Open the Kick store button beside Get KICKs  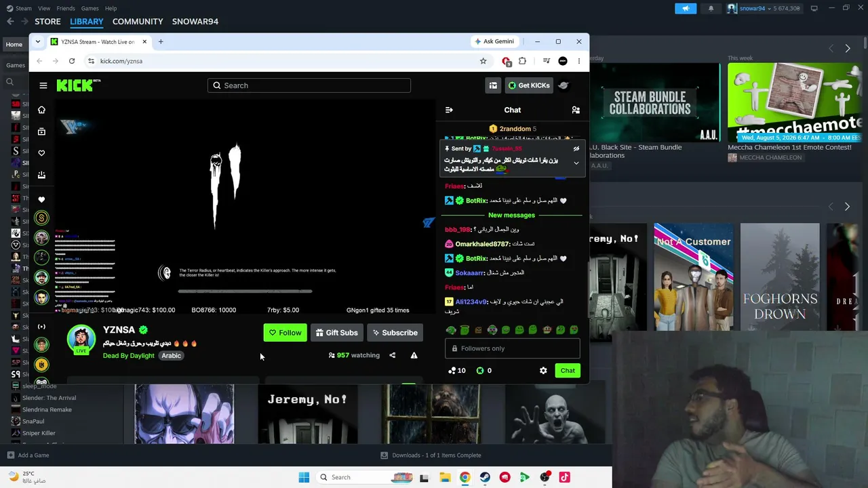[x=493, y=85]
